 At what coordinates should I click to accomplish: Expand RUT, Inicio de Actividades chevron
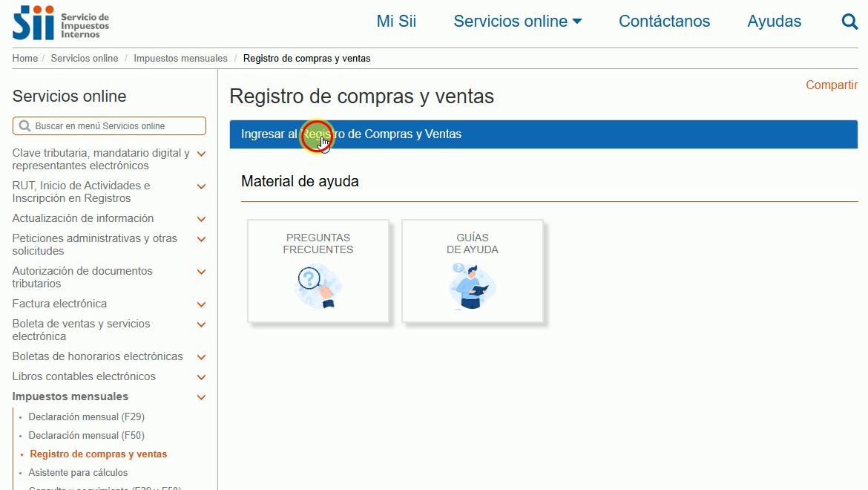202,186
